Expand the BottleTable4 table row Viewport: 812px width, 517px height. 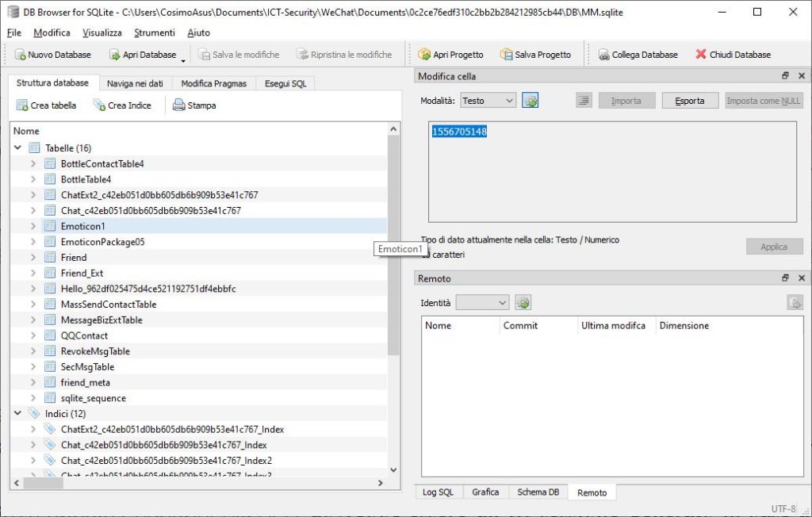click(33, 179)
